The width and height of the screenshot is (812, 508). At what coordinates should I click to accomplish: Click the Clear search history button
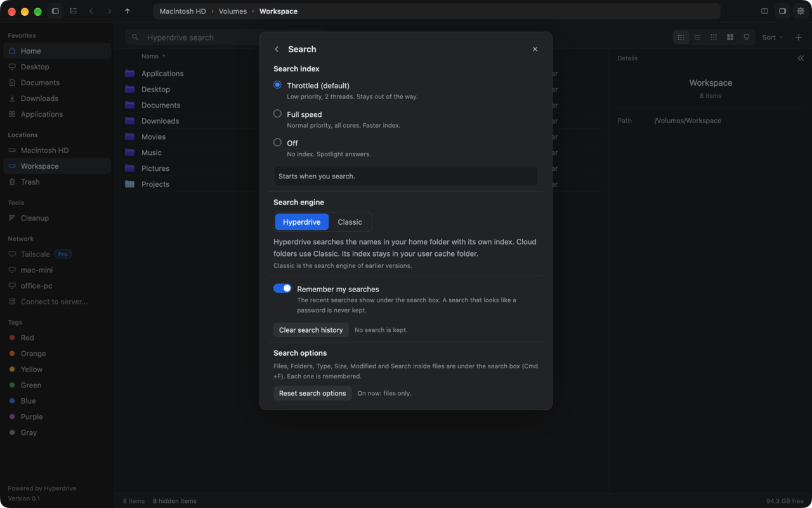311,330
